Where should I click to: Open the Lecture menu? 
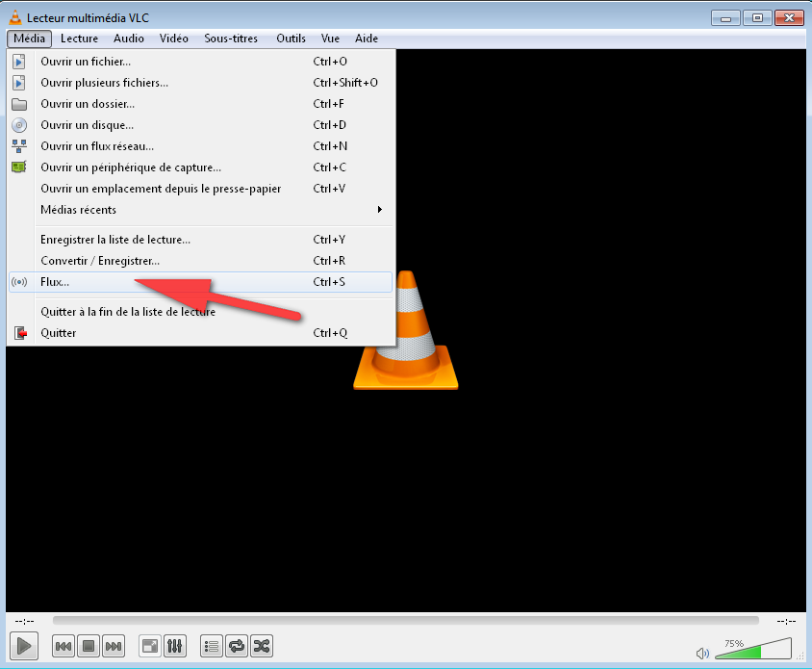click(x=79, y=39)
